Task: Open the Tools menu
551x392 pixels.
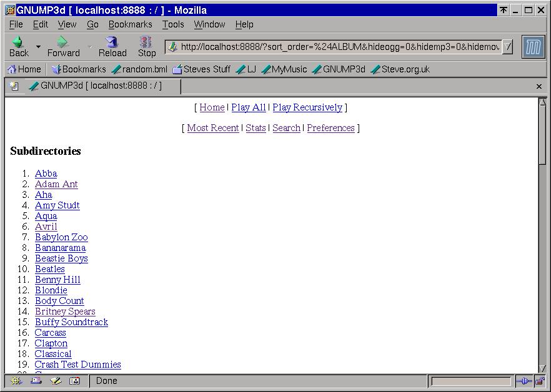Action: point(173,24)
